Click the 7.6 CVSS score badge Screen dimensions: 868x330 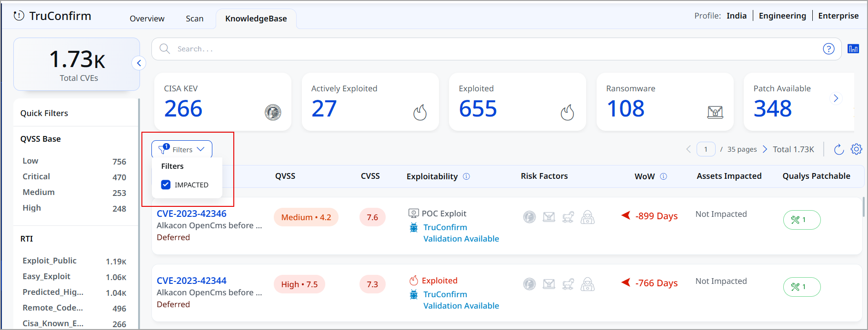pyautogui.click(x=372, y=217)
